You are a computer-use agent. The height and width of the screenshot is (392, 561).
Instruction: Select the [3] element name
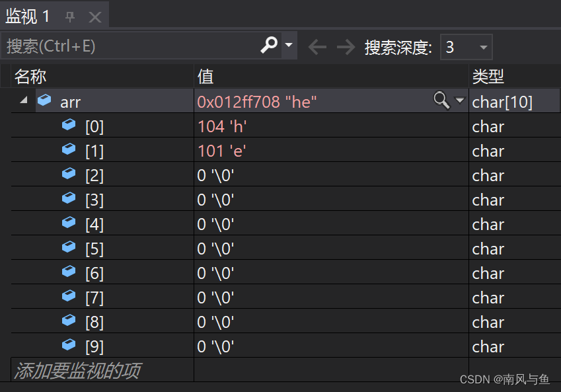(94, 200)
